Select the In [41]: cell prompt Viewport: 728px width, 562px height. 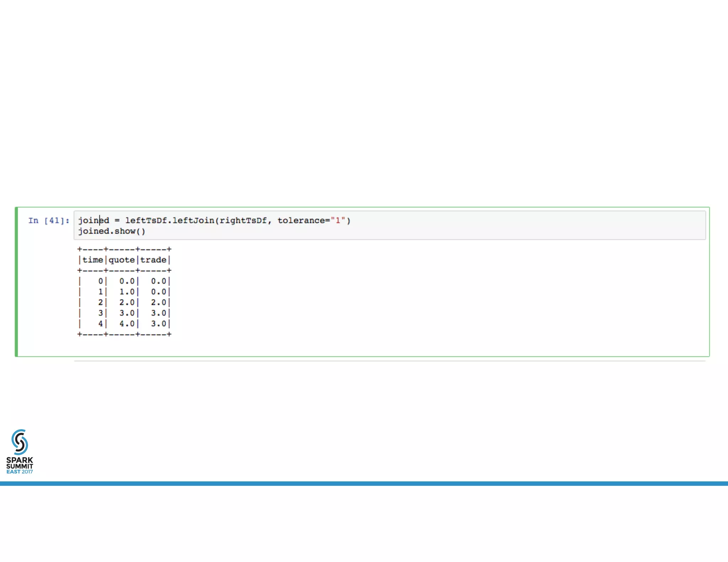[x=49, y=221]
